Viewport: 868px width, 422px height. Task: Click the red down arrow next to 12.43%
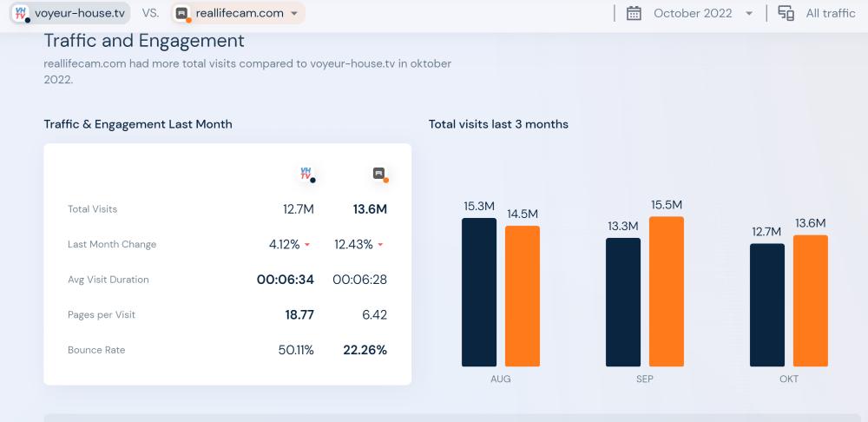[380, 245]
